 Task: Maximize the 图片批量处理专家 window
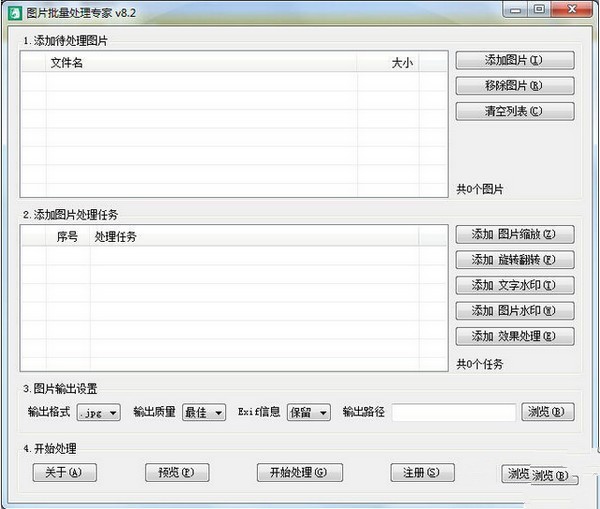540,9
